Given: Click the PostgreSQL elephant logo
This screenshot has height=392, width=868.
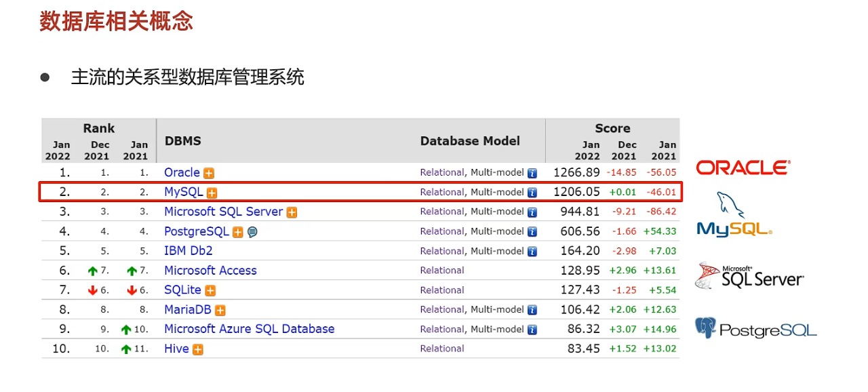Looking at the screenshot, I should 755,329.
